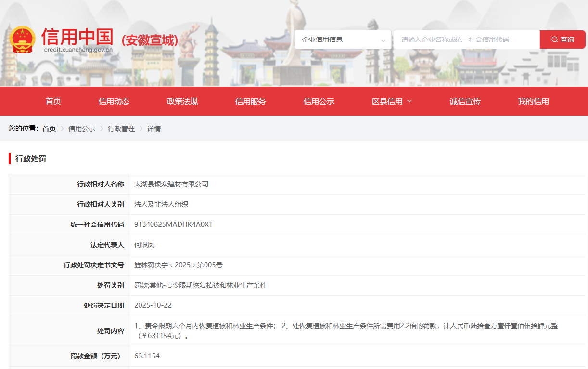Open the 信用动态 menu item

click(x=114, y=101)
